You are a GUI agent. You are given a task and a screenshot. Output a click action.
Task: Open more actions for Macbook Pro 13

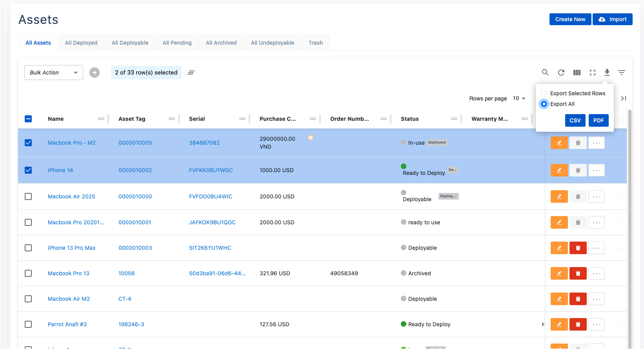(597, 273)
